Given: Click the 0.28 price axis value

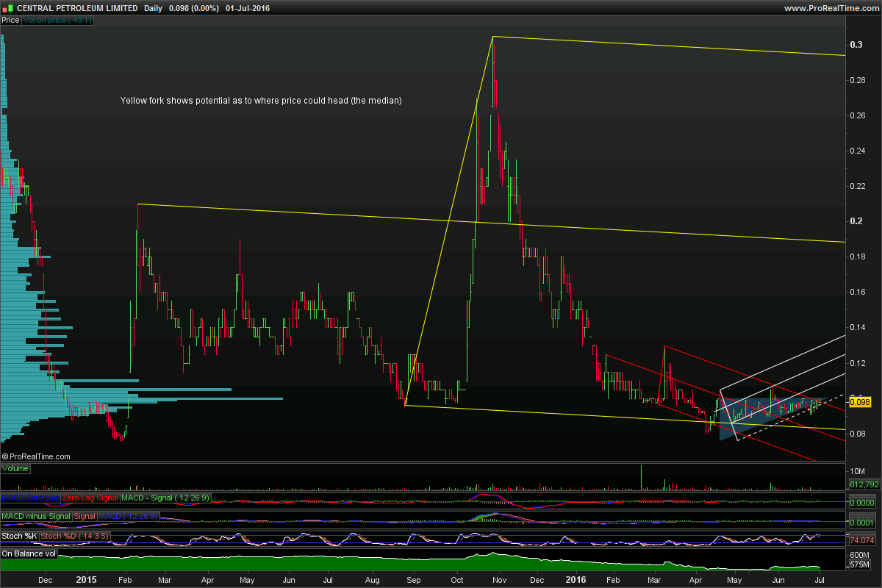Looking at the screenshot, I should point(858,80).
